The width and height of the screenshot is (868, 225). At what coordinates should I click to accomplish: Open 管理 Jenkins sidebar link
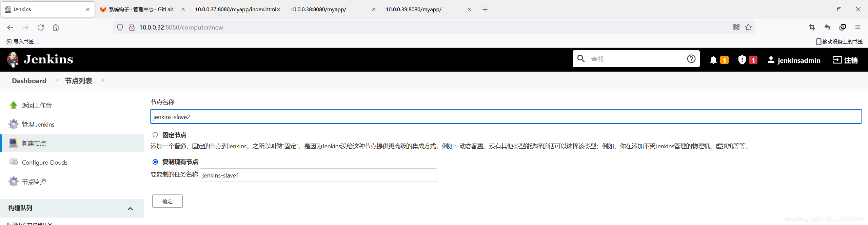(38, 125)
